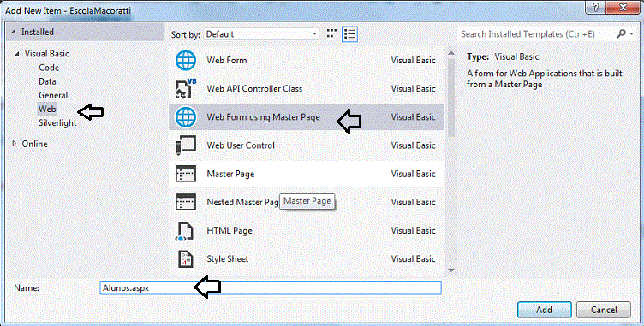Click the Add button

pyautogui.click(x=544, y=310)
